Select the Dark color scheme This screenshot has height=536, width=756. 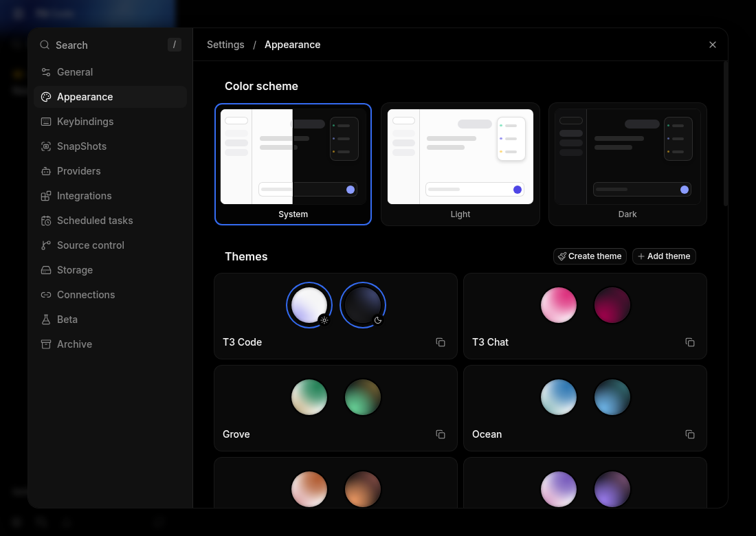(x=627, y=164)
